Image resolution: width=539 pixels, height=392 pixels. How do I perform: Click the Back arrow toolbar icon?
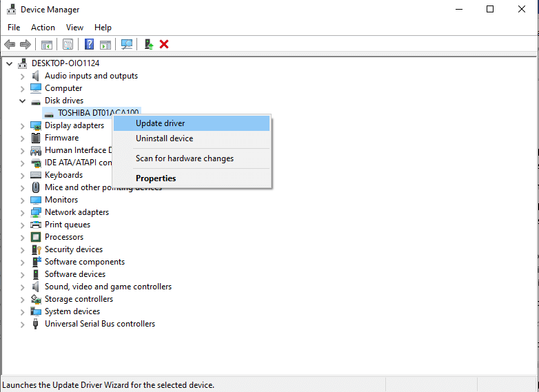pos(10,44)
